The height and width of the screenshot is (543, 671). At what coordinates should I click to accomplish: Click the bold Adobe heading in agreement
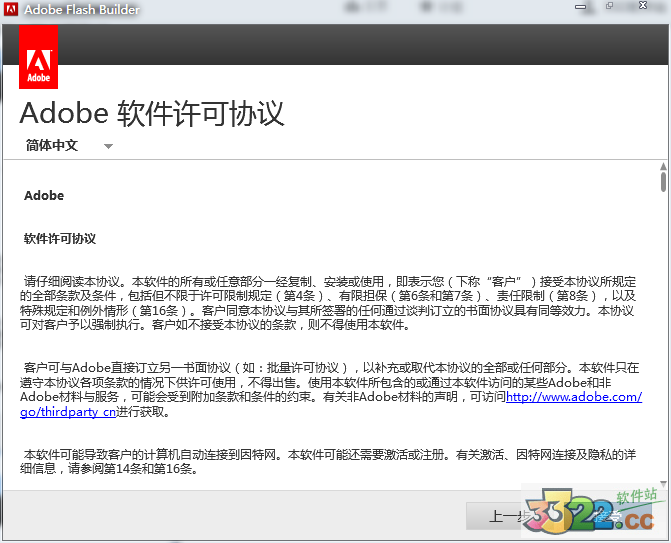pyautogui.click(x=44, y=196)
